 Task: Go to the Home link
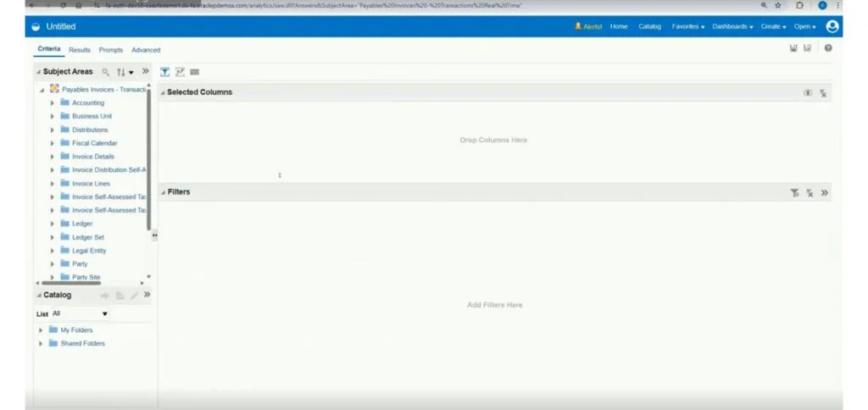[619, 26]
